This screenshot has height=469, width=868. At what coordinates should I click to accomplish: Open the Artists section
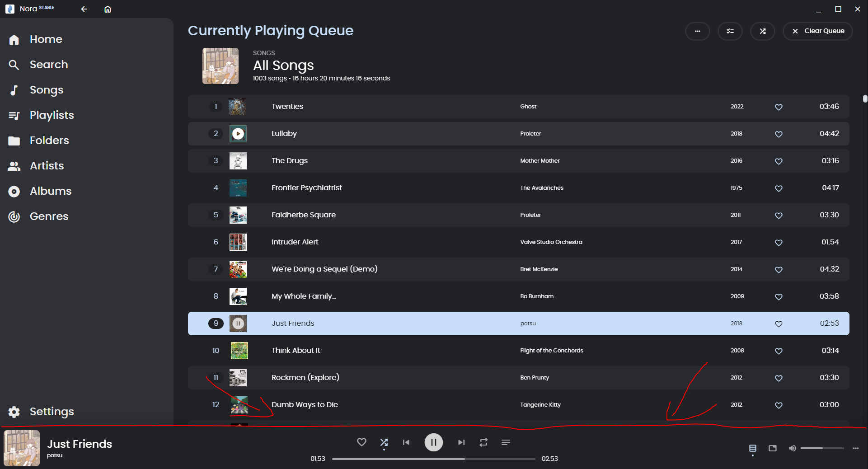47,165
